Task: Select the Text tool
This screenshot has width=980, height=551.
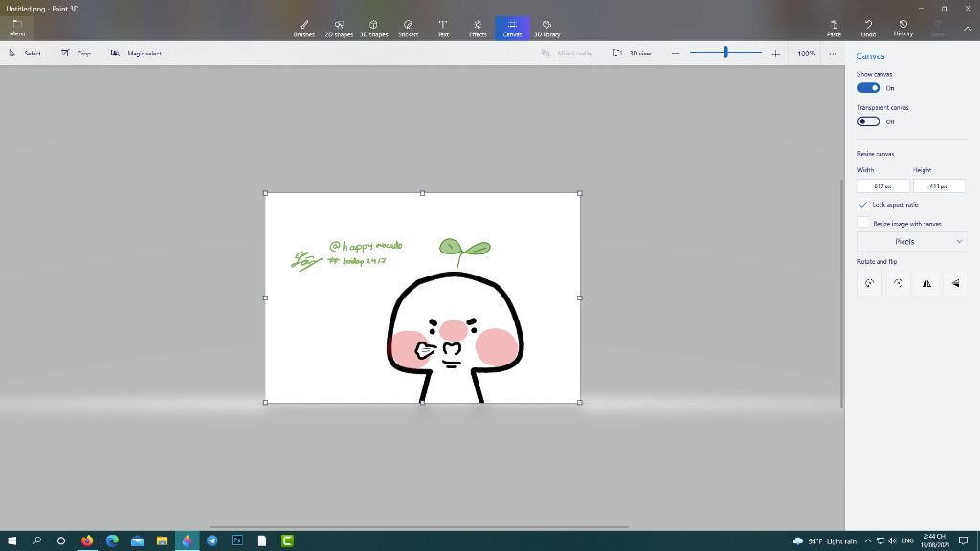Action: [x=443, y=29]
